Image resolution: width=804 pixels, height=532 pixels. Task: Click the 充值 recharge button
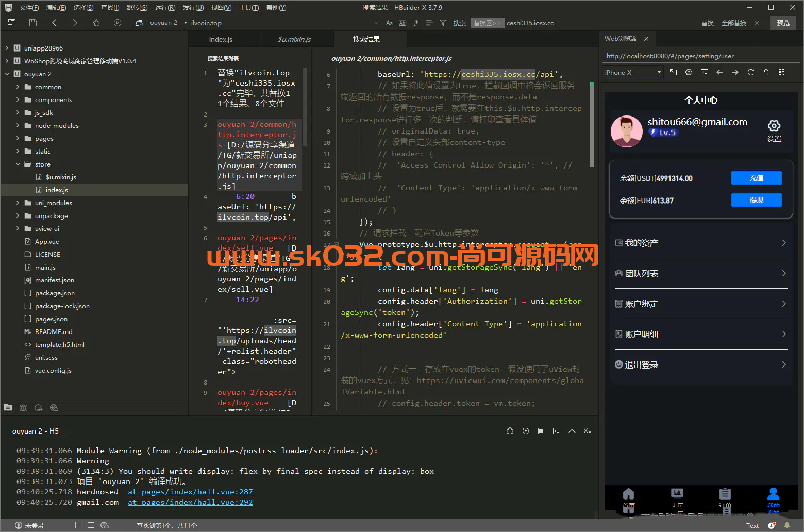756,178
